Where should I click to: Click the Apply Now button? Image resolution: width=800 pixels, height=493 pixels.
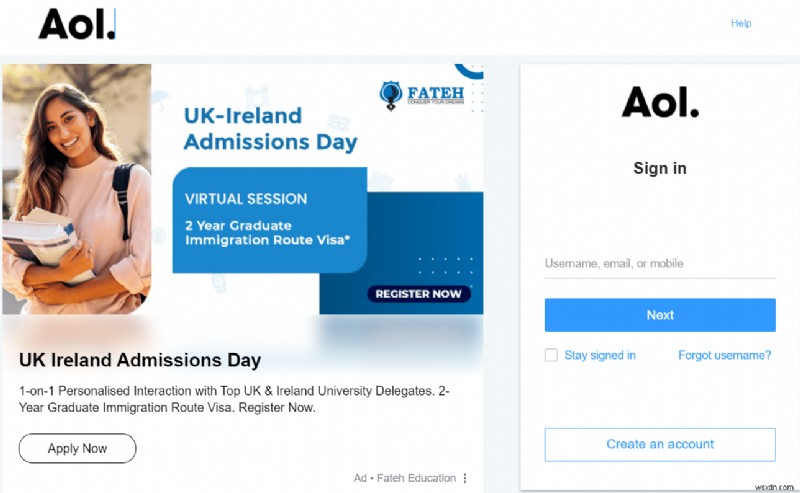[77, 448]
